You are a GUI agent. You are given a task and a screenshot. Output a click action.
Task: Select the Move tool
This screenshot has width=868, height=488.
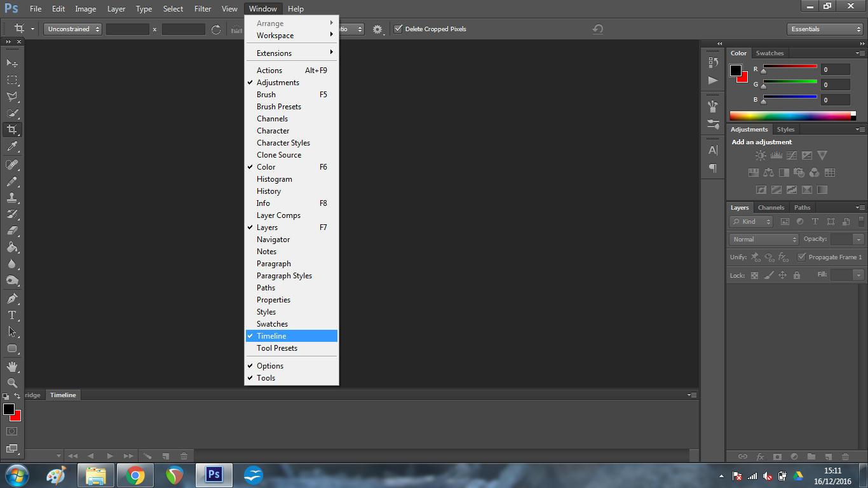pos(11,64)
